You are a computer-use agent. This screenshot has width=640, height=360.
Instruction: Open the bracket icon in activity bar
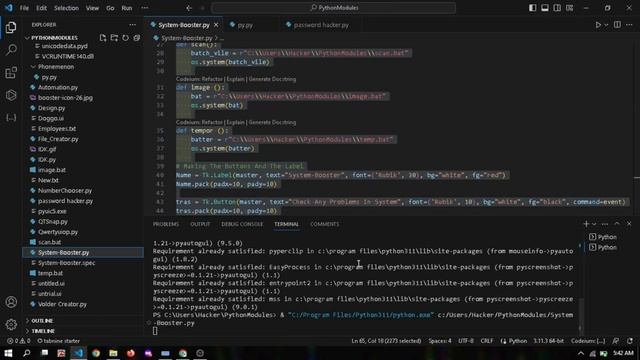(x=11, y=118)
